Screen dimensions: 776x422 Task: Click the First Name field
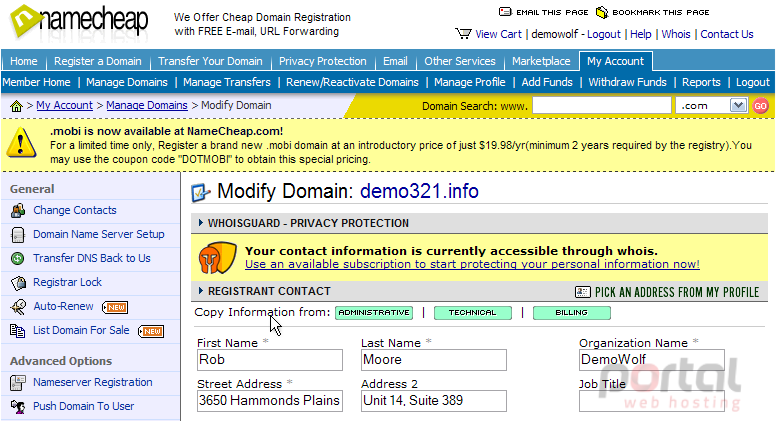click(x=270, y=360)
